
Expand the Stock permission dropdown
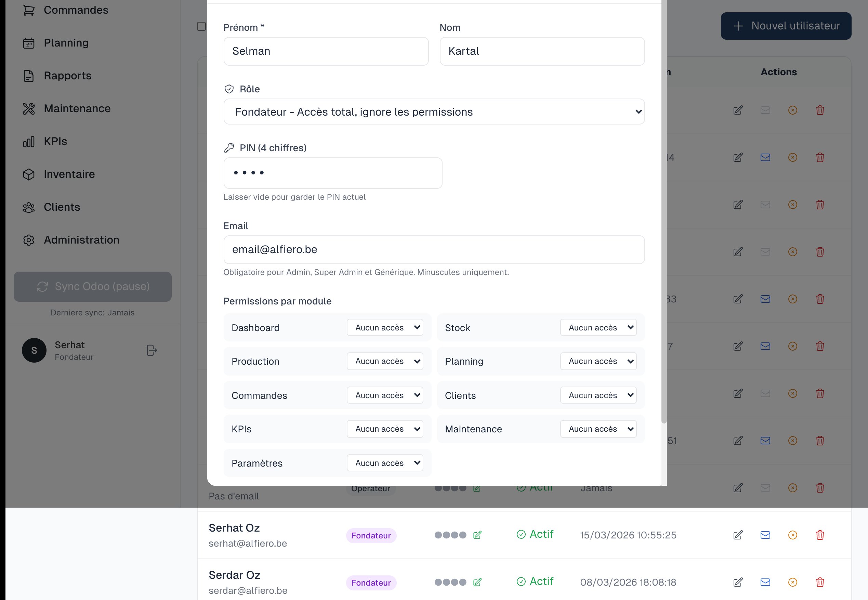tap(598, 327)
